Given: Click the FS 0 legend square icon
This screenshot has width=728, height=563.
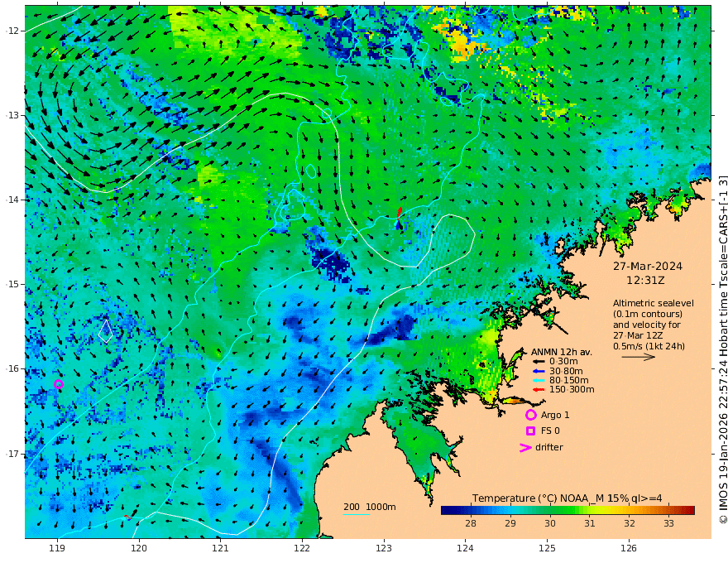Looking at the screenshot, I should (x=530, y=431).
